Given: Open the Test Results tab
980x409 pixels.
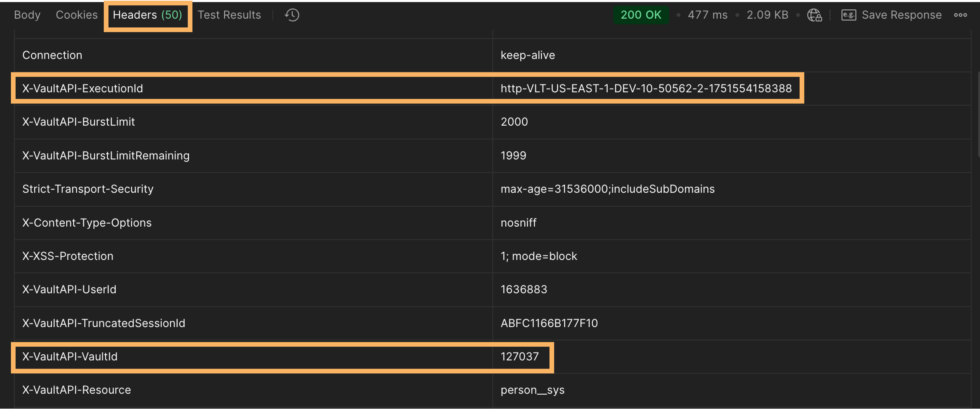Looking at the screenshot, I should [x=229, y=15].
